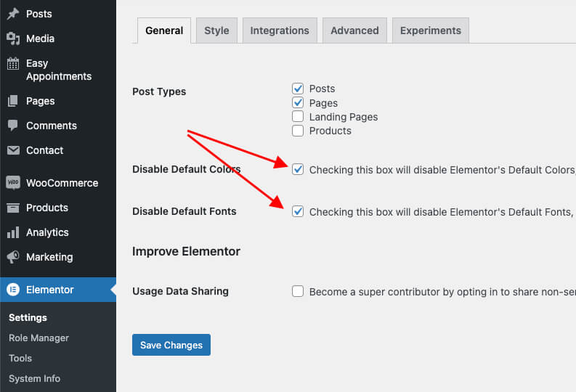Image resolution: width=576 pixels, height=392 pixels.
Task: Go to System Info submenu link
Action: coord(35,378)
